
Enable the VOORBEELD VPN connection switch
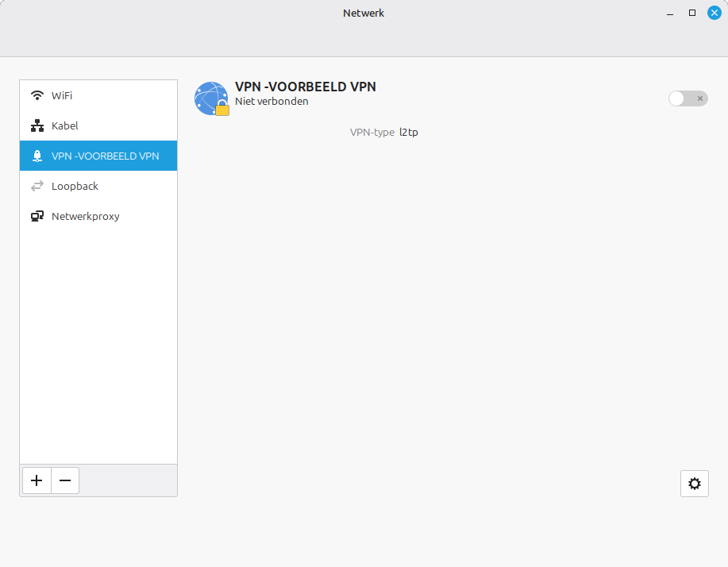coord(688,98)
